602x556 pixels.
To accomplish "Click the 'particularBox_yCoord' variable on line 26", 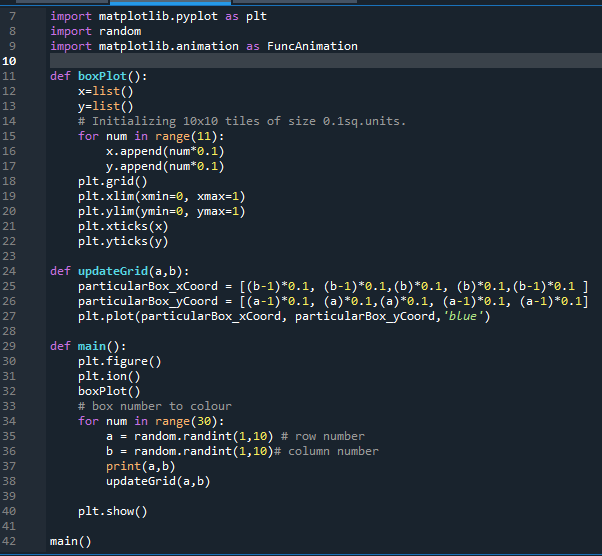I will pyautogui.click(x=148, y=301).
